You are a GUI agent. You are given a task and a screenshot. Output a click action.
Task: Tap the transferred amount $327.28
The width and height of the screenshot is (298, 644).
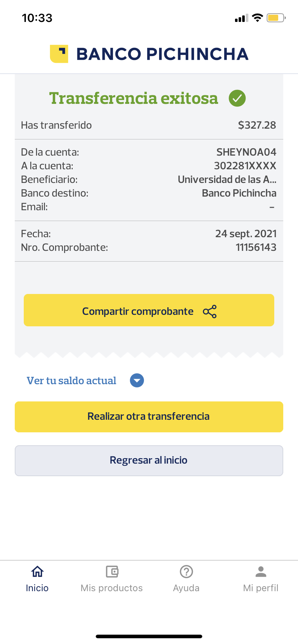257,125
